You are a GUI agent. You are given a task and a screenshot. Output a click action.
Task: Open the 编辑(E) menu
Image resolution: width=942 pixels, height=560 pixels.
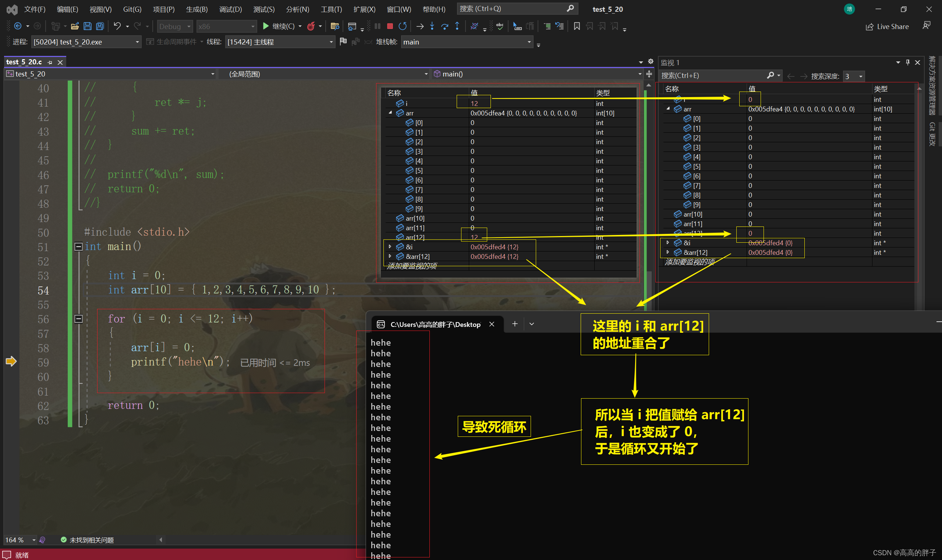pyautogui.click(x=68, y=9)
